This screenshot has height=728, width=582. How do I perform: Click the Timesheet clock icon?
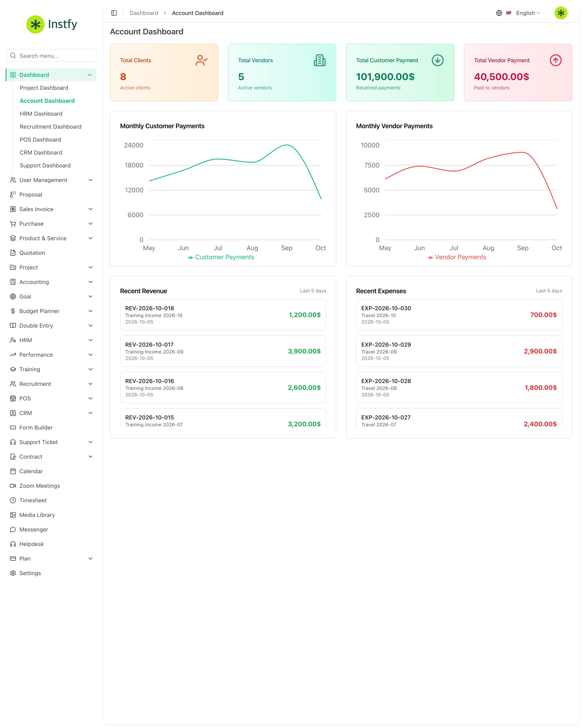coord(13,500)
